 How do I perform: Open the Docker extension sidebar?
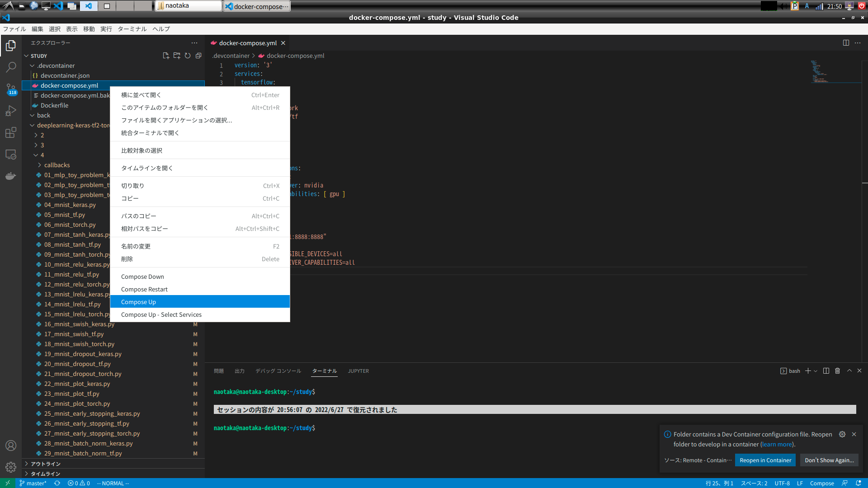11,176
